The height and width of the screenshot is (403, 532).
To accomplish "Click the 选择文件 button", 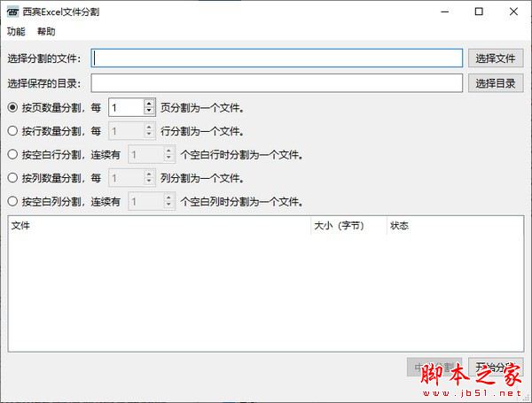I will (496, 58).
